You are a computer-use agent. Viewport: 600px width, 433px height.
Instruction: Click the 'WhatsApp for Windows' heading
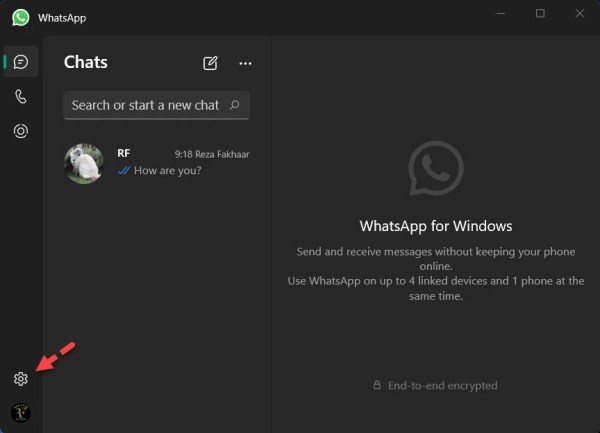coord(436,226)
